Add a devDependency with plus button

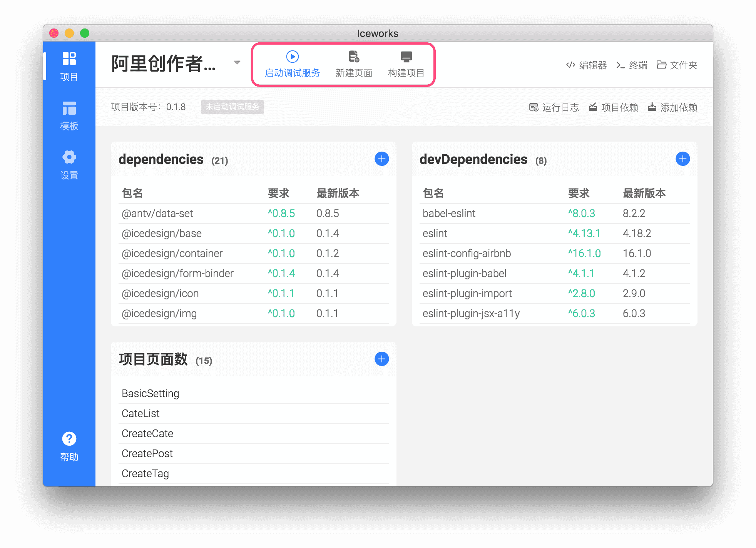click(682, 159)
